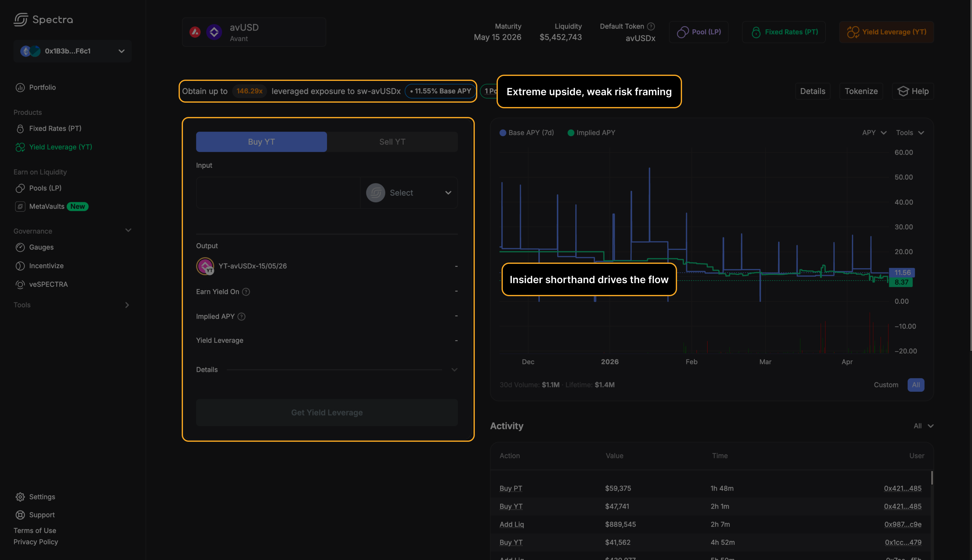The image size is (972, 560).
Task: Click Earn Yield On info icon
Action: pyautogui.click(x=246, y=292)
